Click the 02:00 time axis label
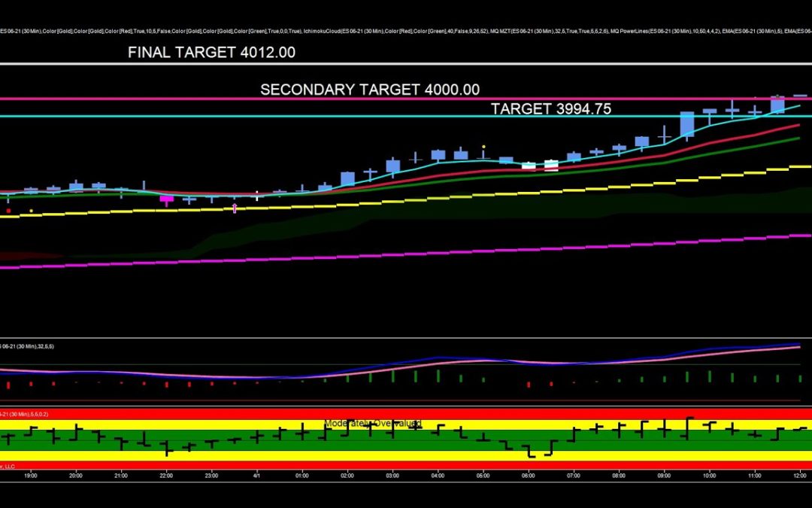Screen dimensions: 812x508 [347, 476]
